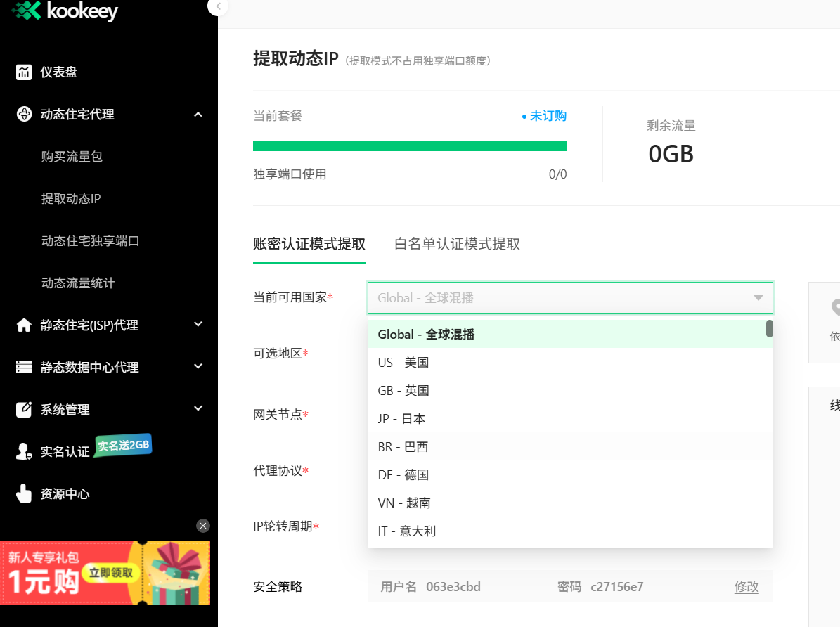840x627 pixels.
Task: Open 动态住宅独享端口 in the sidebar
Action: tap(91, 241)
